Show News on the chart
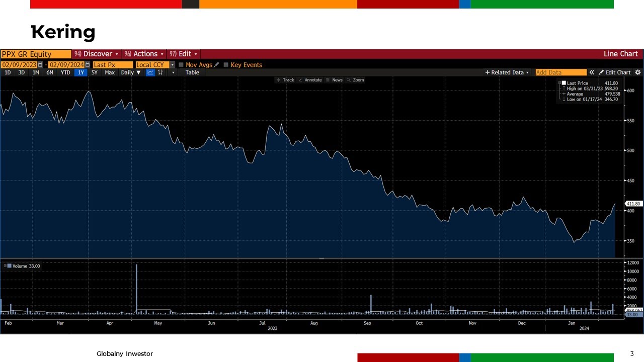The image size is (644, 362). 334,80
